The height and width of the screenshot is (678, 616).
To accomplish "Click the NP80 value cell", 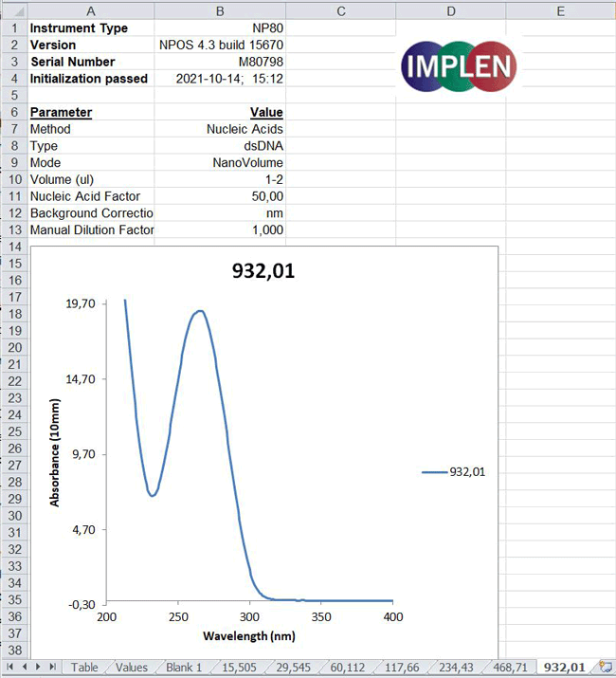I will tap(220, 28).
